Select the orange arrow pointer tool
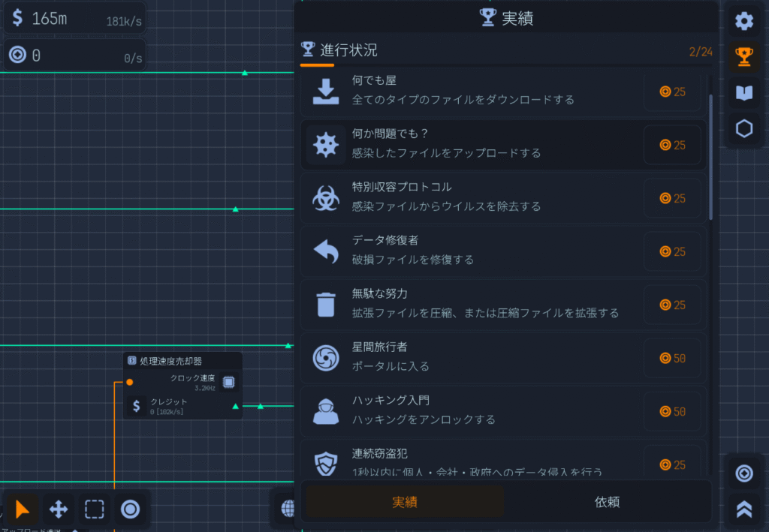Image resolution: width=769 pixels, height=532 pixels. coord(23,509)
